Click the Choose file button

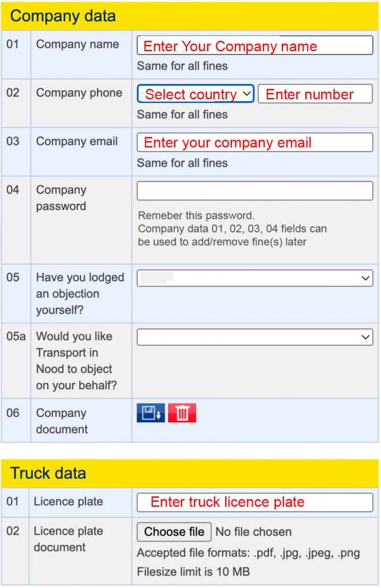coord(173,532)
